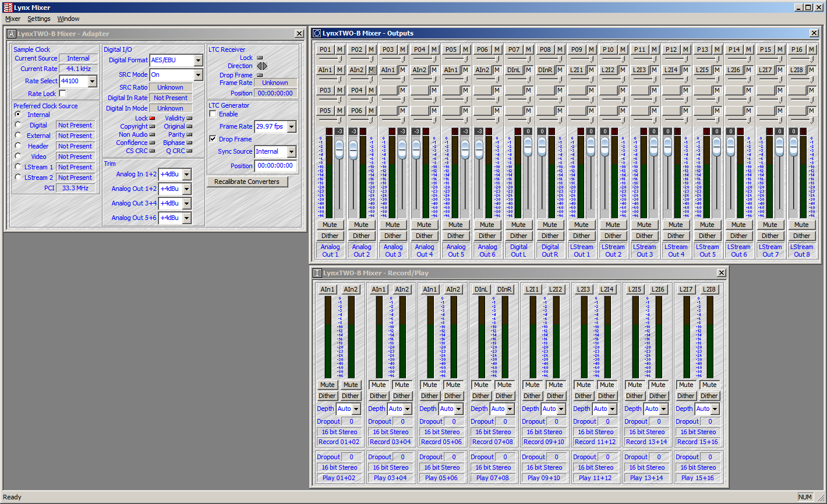
Task: Open the Window menu
Action: point(68,19)
